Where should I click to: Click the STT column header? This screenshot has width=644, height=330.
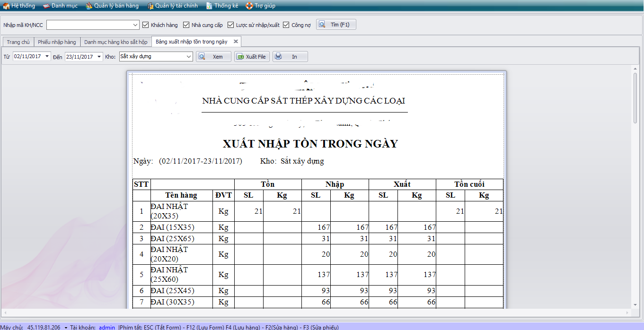click(x=141, y=184)
